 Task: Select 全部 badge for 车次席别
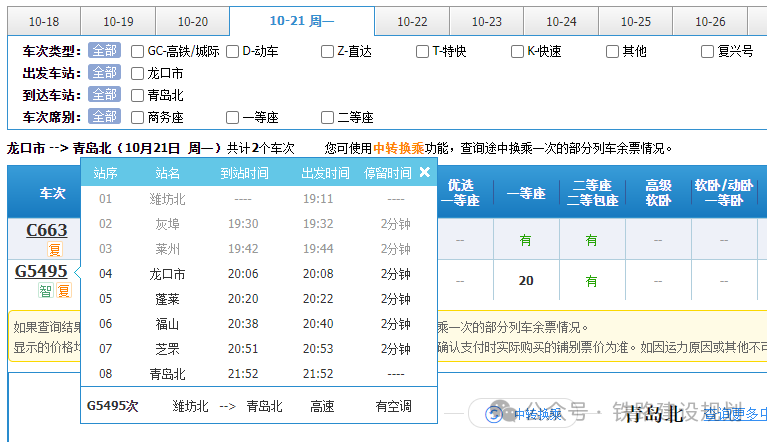pos(104,117)
